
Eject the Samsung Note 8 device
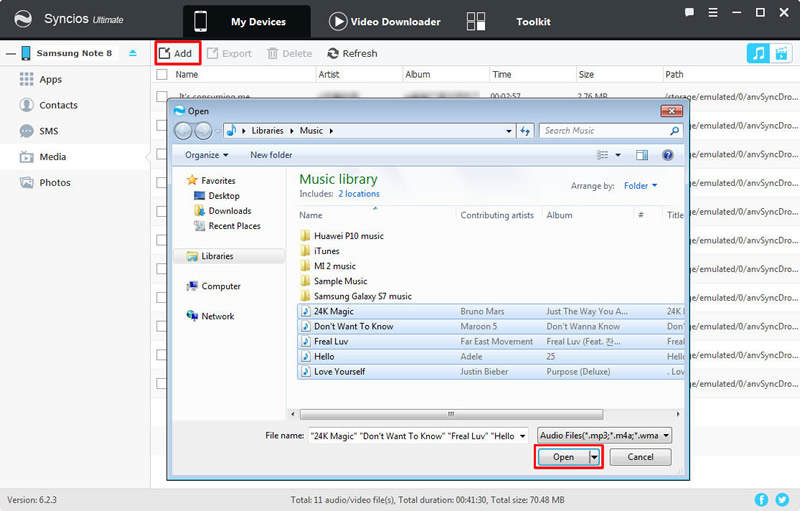[133, 53]
